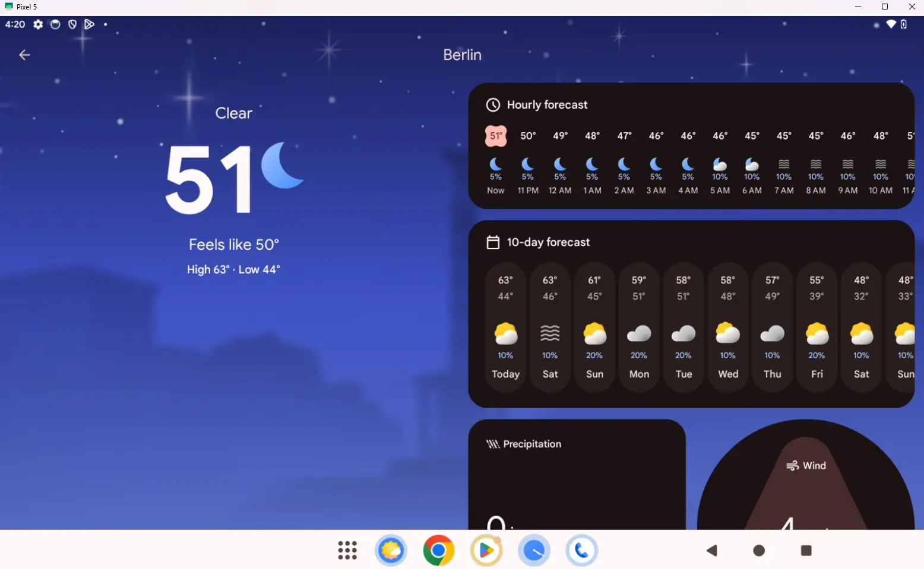
Task: Tap the "Feels like 50°" text
Action: click(234, 244)
